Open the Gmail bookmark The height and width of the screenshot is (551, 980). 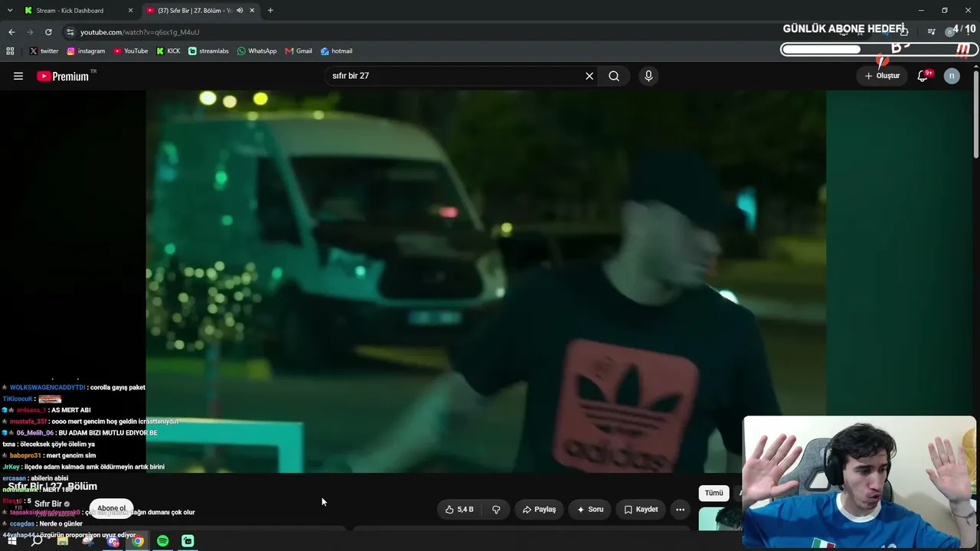[x=299, y=51]
